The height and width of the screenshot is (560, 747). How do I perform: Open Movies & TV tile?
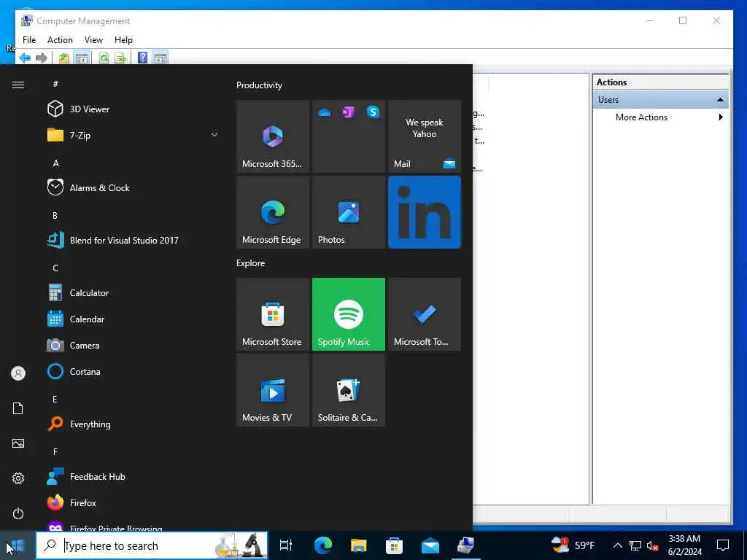click(x=273, y=390)
